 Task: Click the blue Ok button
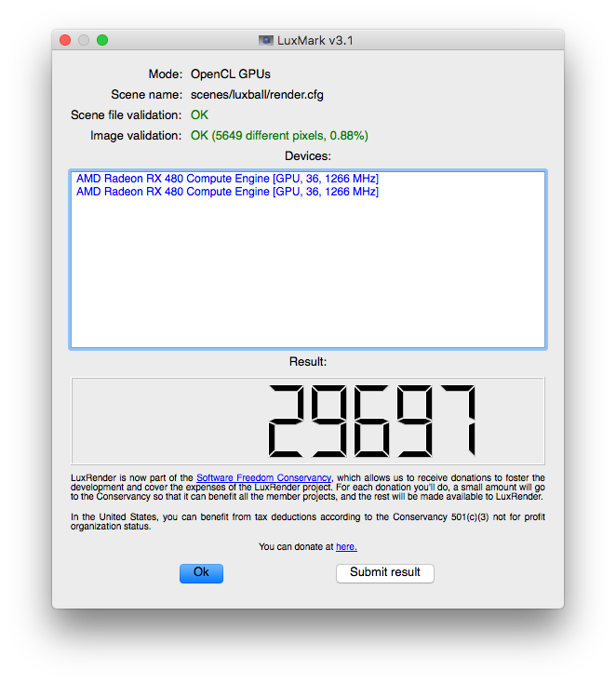click(x=201, y=573)
